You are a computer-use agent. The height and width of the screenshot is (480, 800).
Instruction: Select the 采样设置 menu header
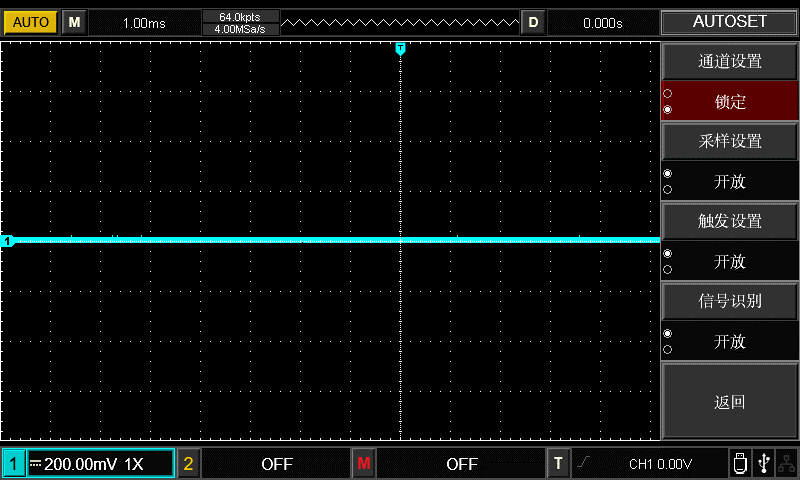730,141
